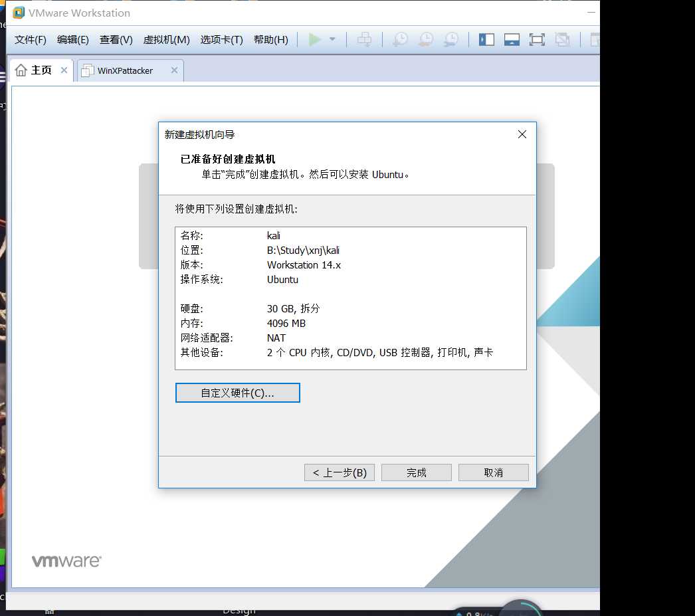Switch to the WinXPattacker tab
Screen dimensions: 695x616
[130, 70]
